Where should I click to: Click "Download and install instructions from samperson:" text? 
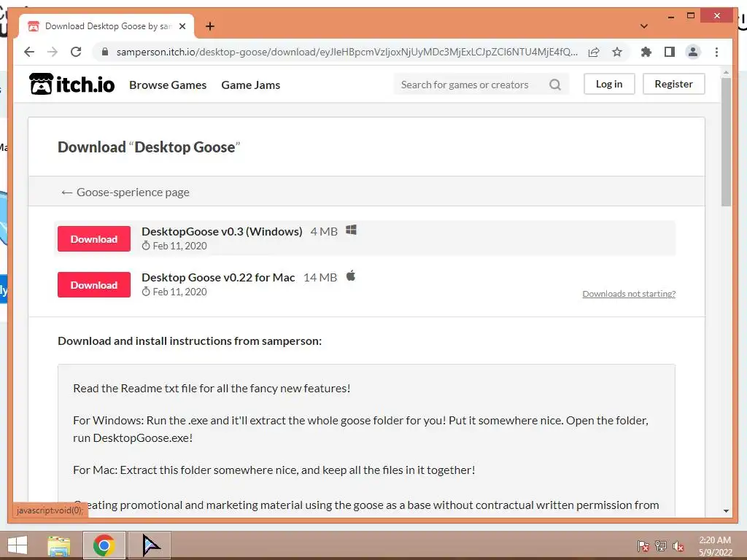(190, 341)
